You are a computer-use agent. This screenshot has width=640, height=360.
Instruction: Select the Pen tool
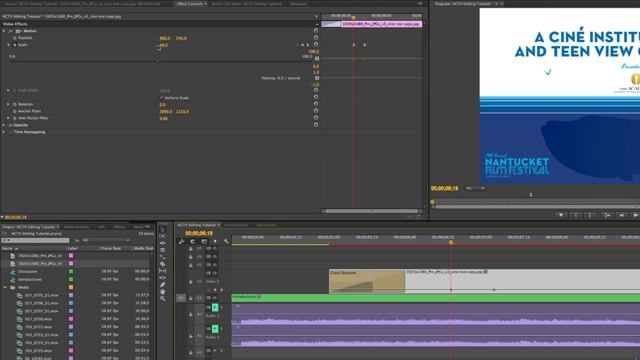[x=163, y=284]
